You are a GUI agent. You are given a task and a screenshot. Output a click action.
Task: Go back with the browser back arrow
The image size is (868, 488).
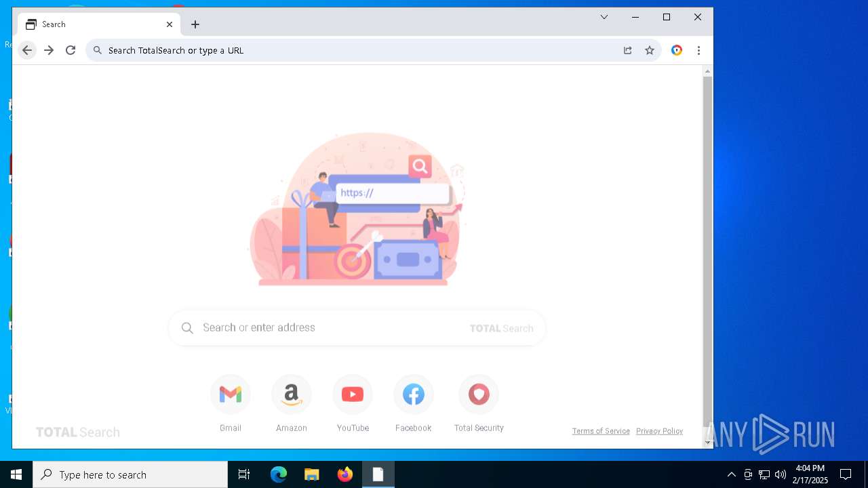(27, 50)
